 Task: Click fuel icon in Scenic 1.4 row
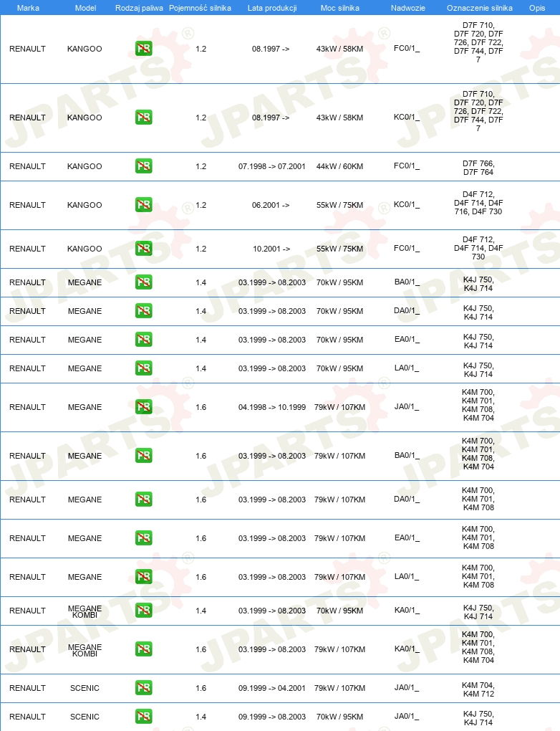coord(143,717)
